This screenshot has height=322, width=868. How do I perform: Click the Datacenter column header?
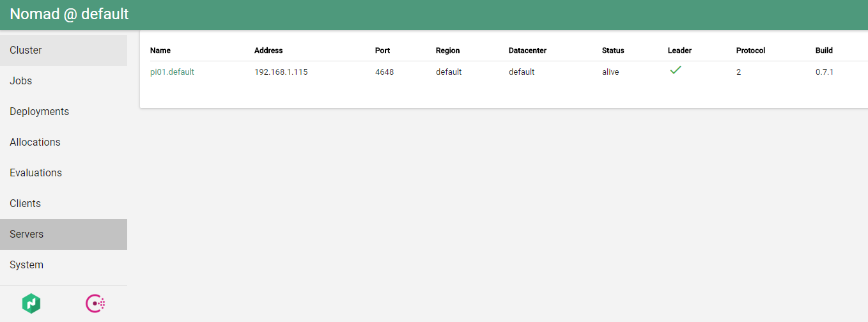point(527,50)
